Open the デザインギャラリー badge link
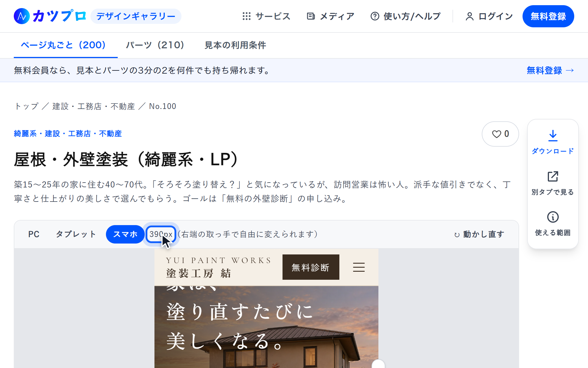The image size is (588, 368). pos(136,16)
